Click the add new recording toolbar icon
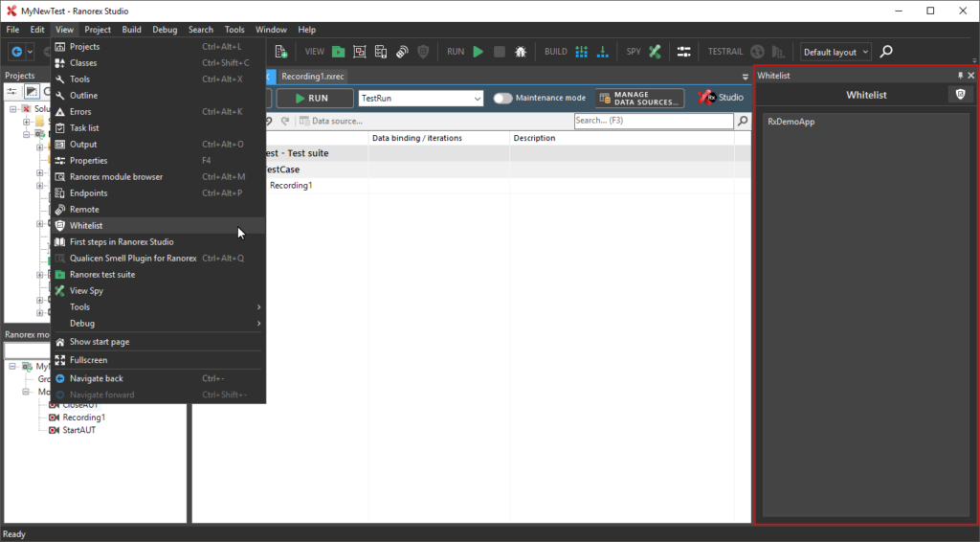 tap(281, 52)
